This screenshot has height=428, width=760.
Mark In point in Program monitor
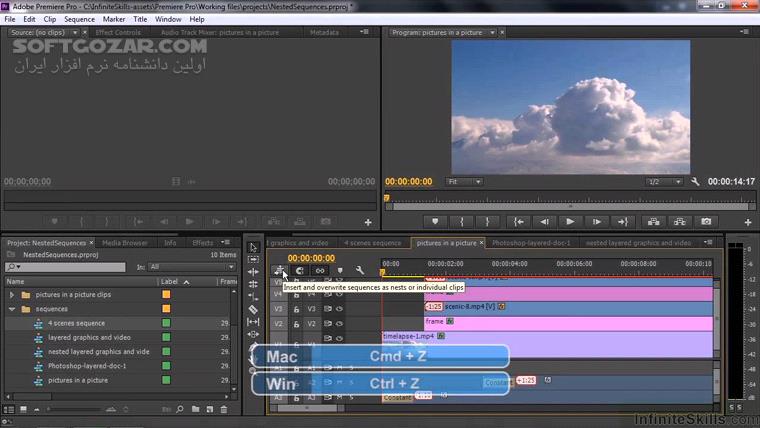pos(461,222)
